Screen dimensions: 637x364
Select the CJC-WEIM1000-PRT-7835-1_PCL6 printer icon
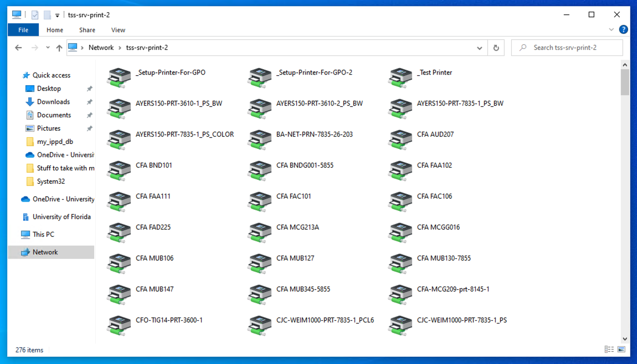(259, 325)
